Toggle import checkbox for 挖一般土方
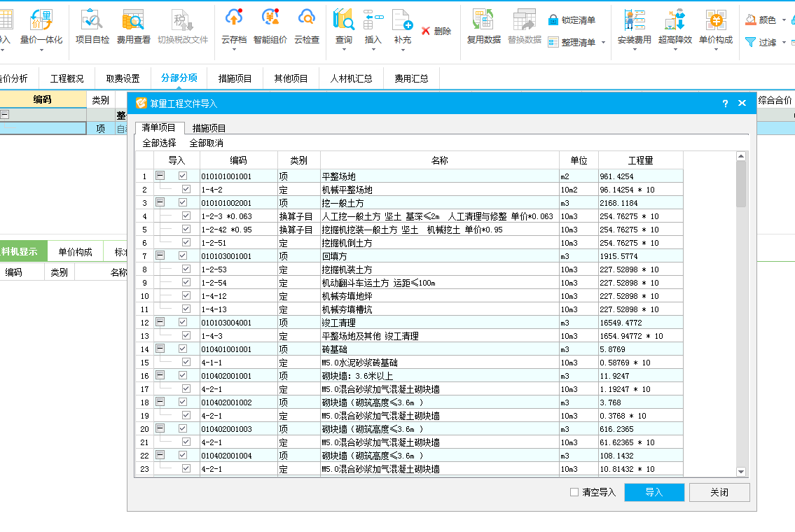Image resolution: width=795 pixels, height=532 pixels. click(183, 202)
